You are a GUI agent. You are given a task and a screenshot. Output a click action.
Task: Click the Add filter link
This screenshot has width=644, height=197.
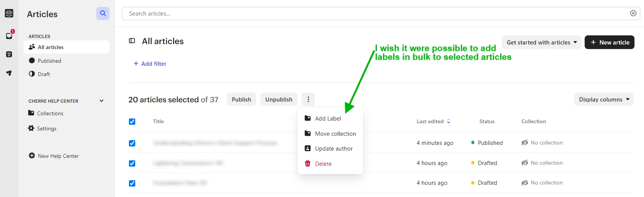point(150,64)
